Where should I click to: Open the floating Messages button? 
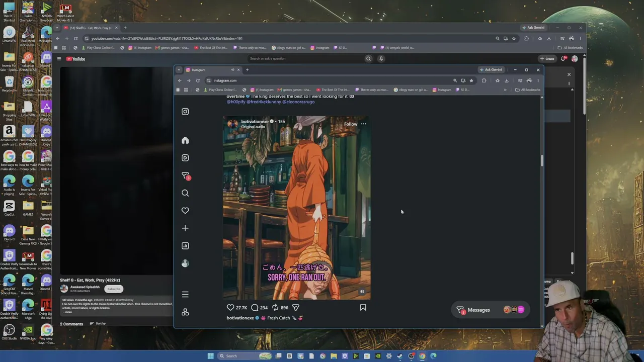click(x=491, y=310)
